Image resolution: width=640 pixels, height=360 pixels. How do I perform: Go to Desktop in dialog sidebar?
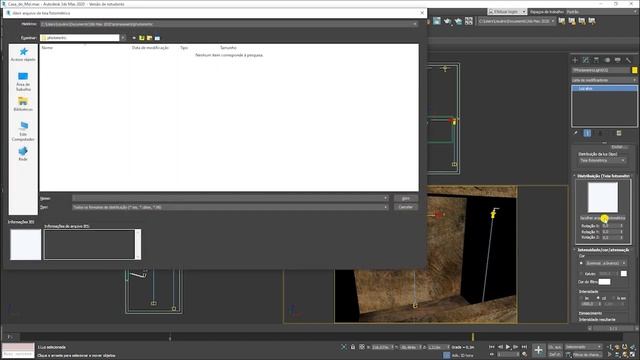click(23, 82)
